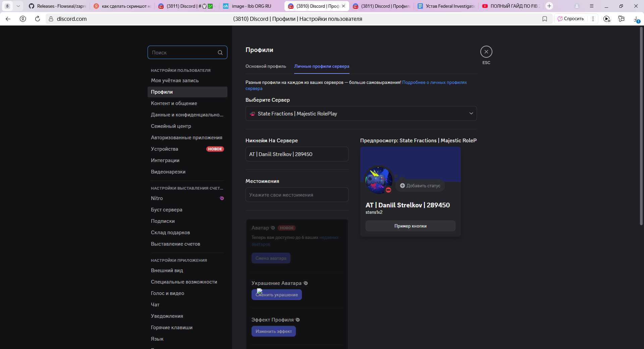Switch to the ПОЛНЫЙ ГАЙД ПО FIB tab
The width and height of the screenshot is (644, 349).
pos(511,6)
